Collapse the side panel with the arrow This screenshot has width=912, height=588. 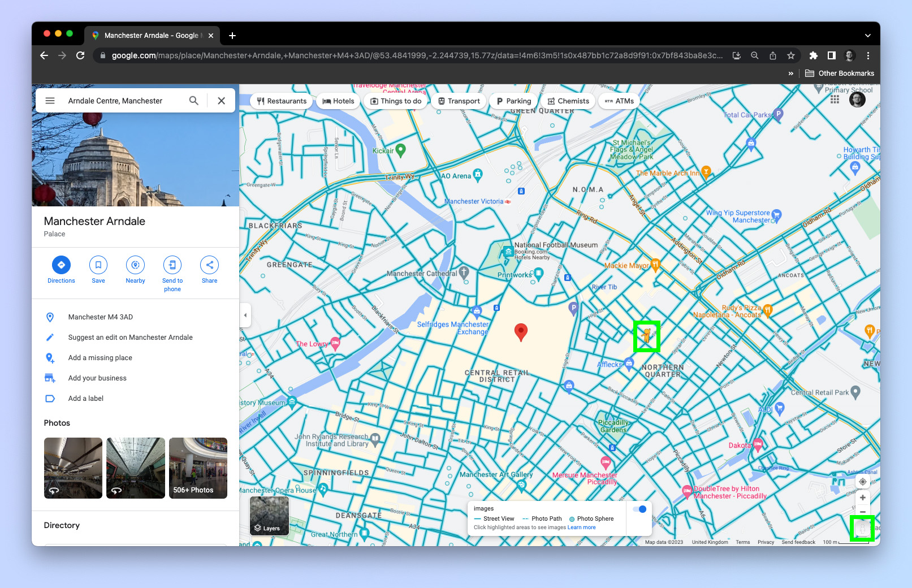coord(245,315)
